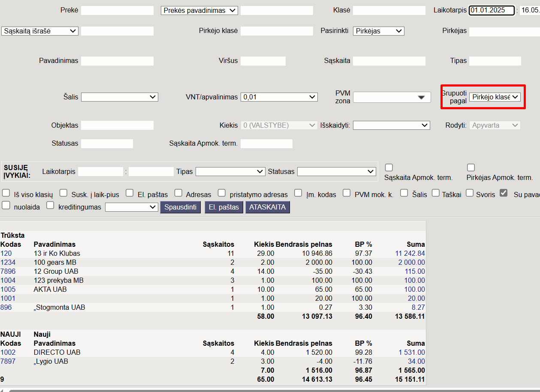The width and height of the screenshot is (540, 392).
Task: Open the sum 1 531.00 link
Action: pos(412,352)
